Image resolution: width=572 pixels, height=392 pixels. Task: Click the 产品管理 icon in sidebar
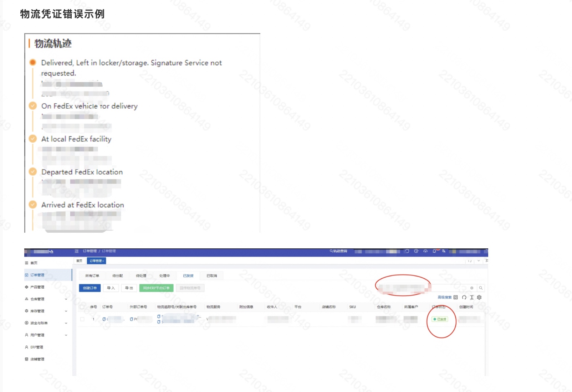point(26,287)
